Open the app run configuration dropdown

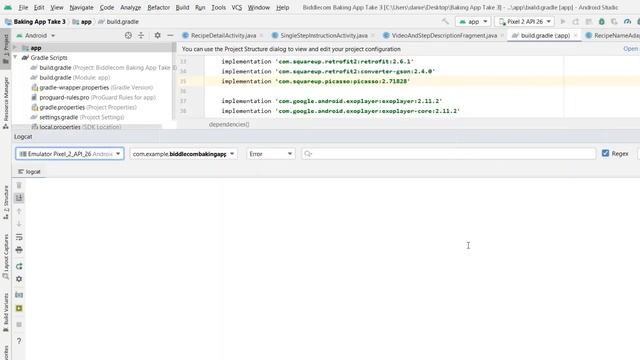tap(473, 22)
